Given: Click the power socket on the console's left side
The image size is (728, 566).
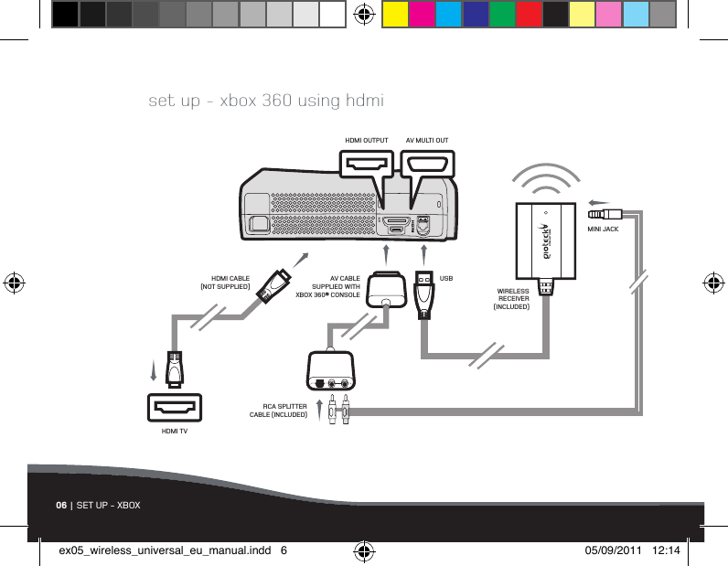Looking at the screenshot, I should point(259,224).
